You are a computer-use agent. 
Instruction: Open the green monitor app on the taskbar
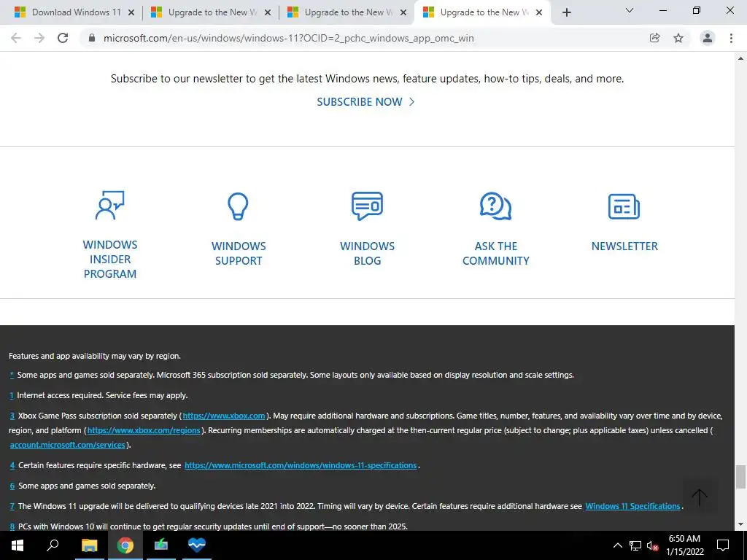click(x=161, y=545)
